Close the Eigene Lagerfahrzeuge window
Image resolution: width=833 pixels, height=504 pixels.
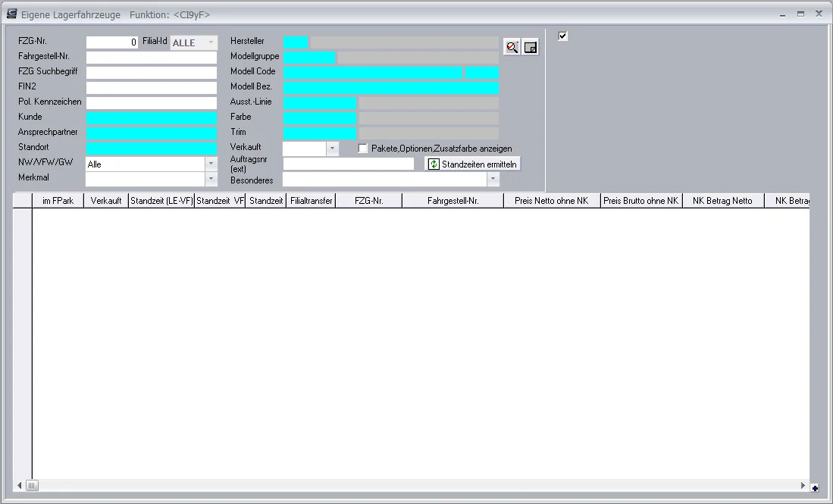819,14
